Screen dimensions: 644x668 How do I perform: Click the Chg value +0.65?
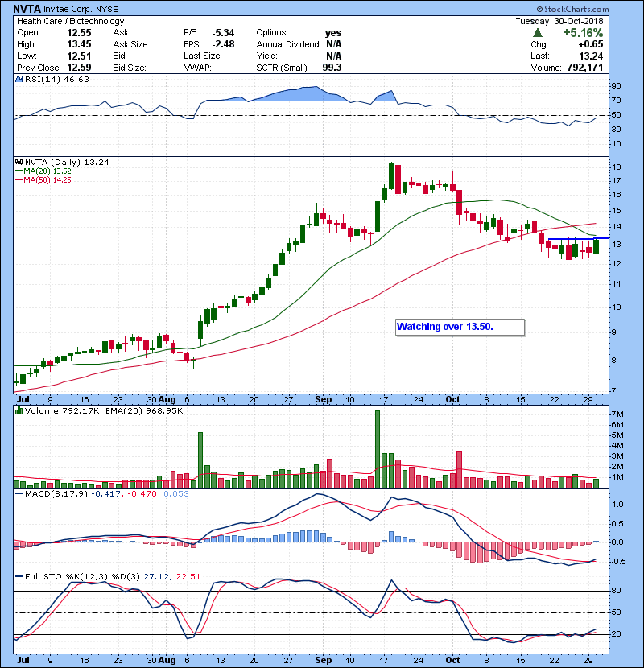tap(591, 44)
